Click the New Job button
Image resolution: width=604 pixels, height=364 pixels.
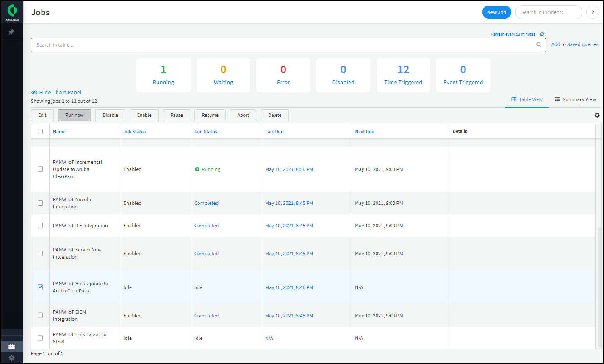[x=496, y=12]
